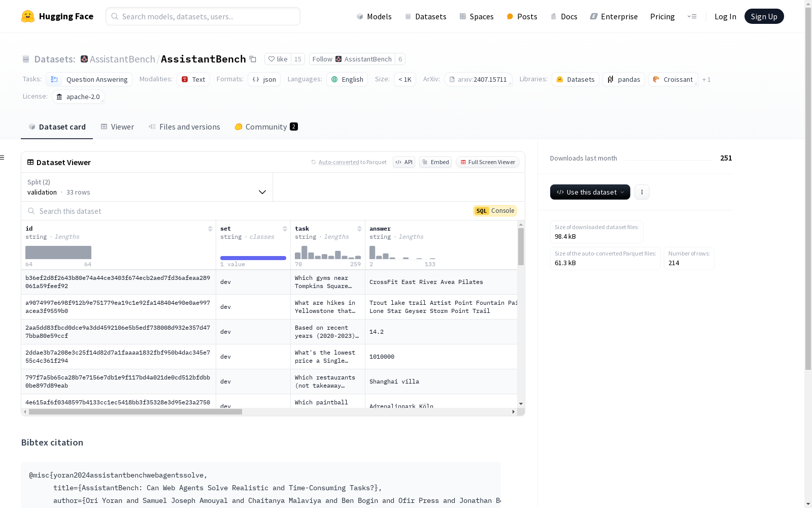
Task: Click the Question Answering task tag
Action: click(x=89, y=79)
